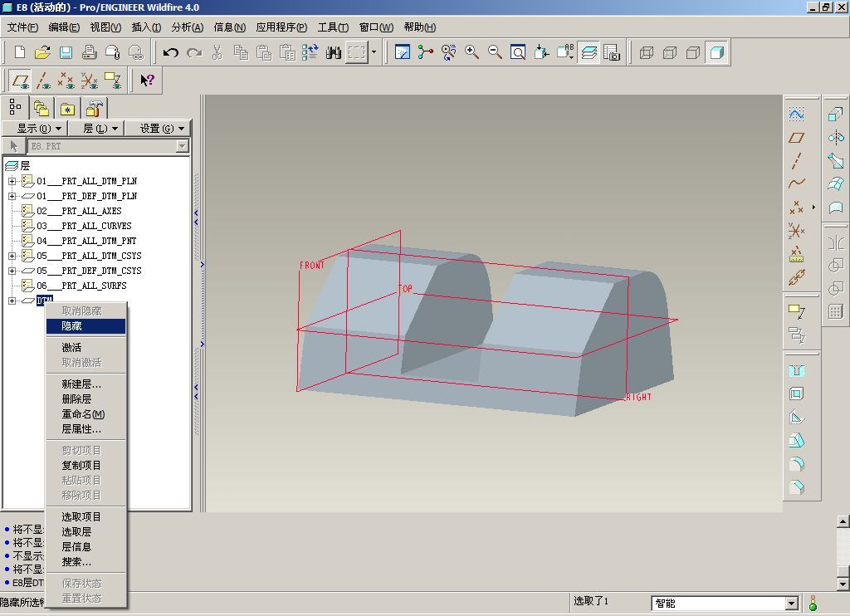Image resolution: width=850 pixels, height=616 pixels.
Task: Toggle datum axes display
Action: (x=44, y=81)
